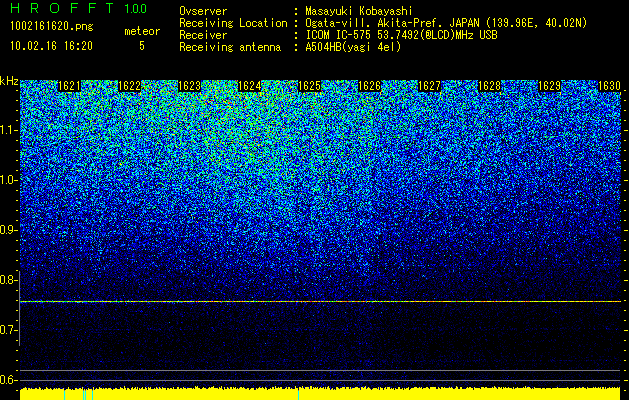
Task: Click the Receiving antenna field label
Action: (230, 47)
